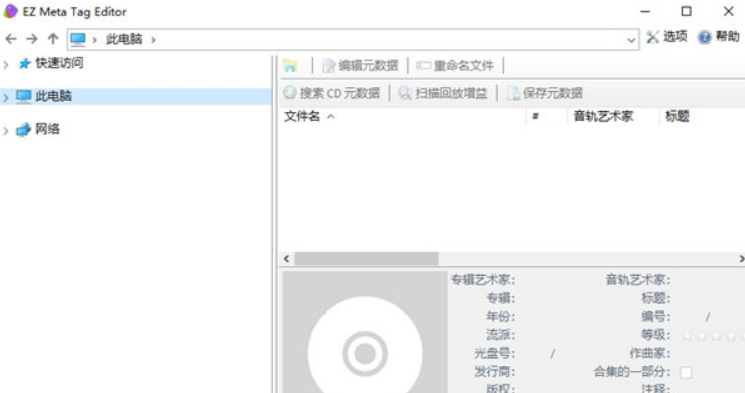
Task: Select 此电脑 in the folder tree
Action: click(x=53, y=96)
